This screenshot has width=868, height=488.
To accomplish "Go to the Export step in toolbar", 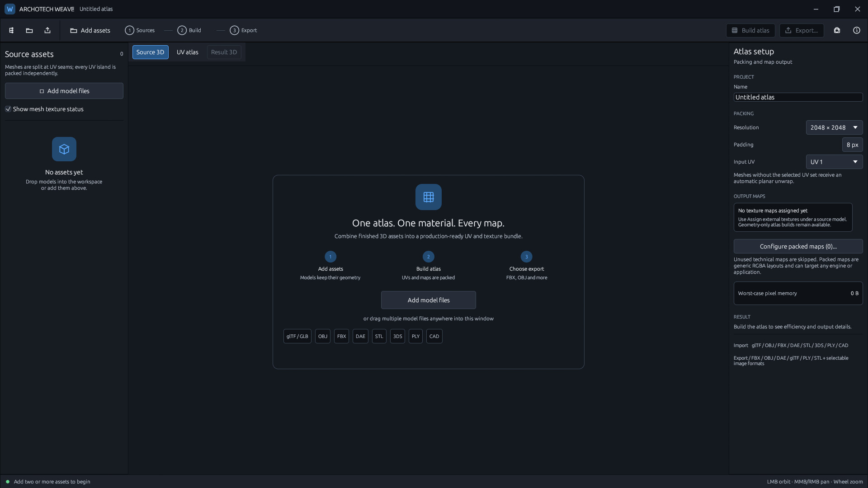I will 243,30.
